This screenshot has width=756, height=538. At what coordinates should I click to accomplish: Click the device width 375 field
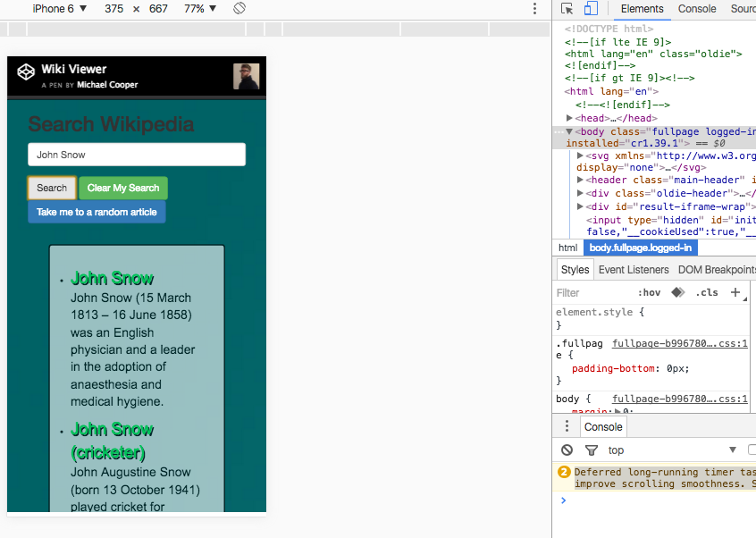click(113, 9)
